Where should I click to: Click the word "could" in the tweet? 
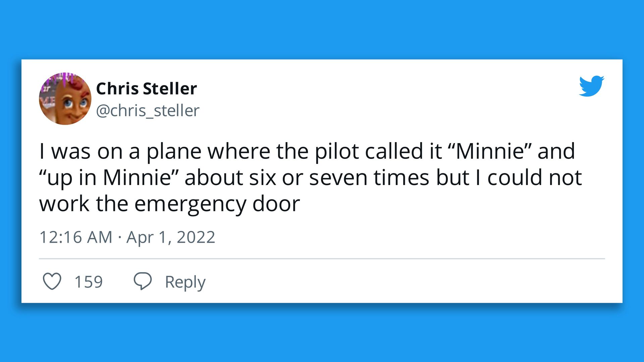[x=515, y=177]
